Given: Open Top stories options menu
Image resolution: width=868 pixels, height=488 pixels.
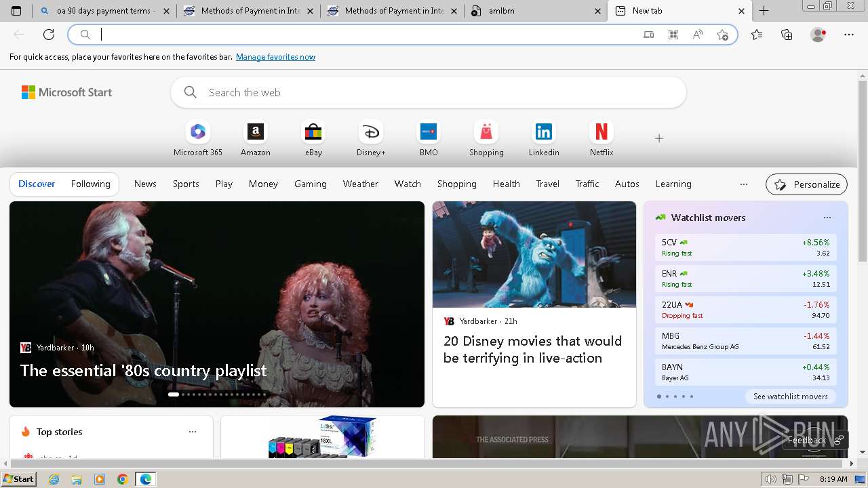Looking at the screenshot, I should [193, 432].
